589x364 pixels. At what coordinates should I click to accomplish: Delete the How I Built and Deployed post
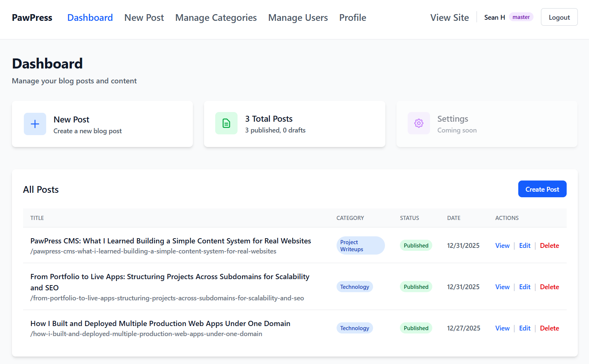550,328
